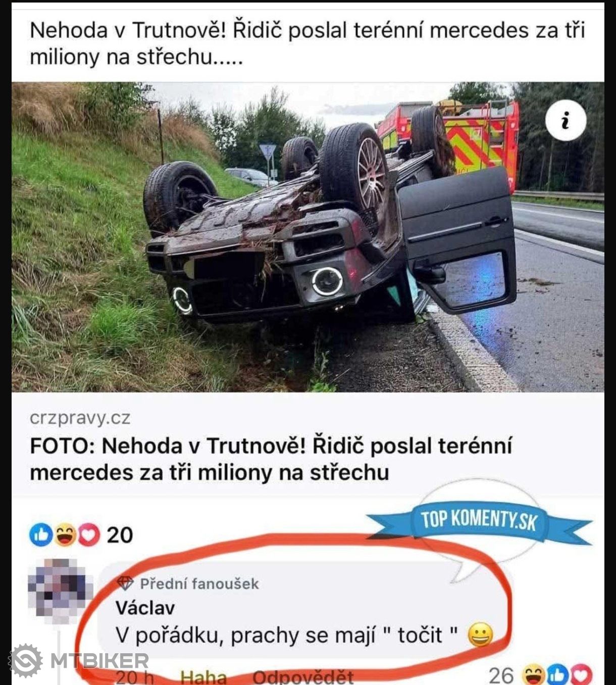Click the heart reaction next to 26
Screen dimensions: 616x685
tap(581, 675)
